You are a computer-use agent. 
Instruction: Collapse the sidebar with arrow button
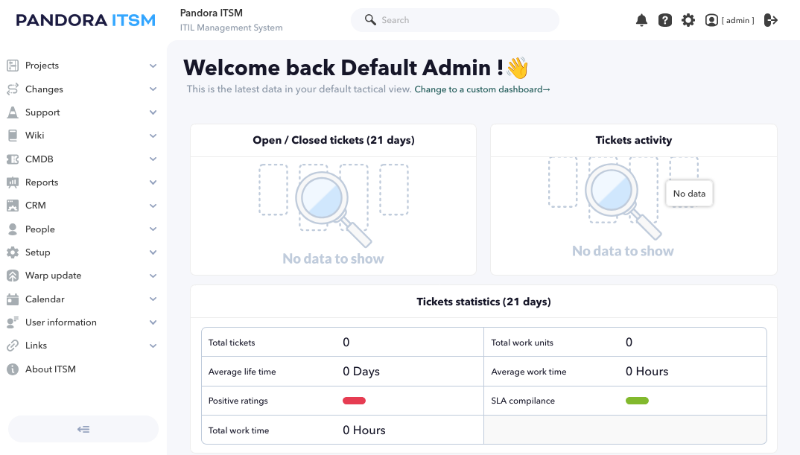pyautogui.click(x=83, y=429)
